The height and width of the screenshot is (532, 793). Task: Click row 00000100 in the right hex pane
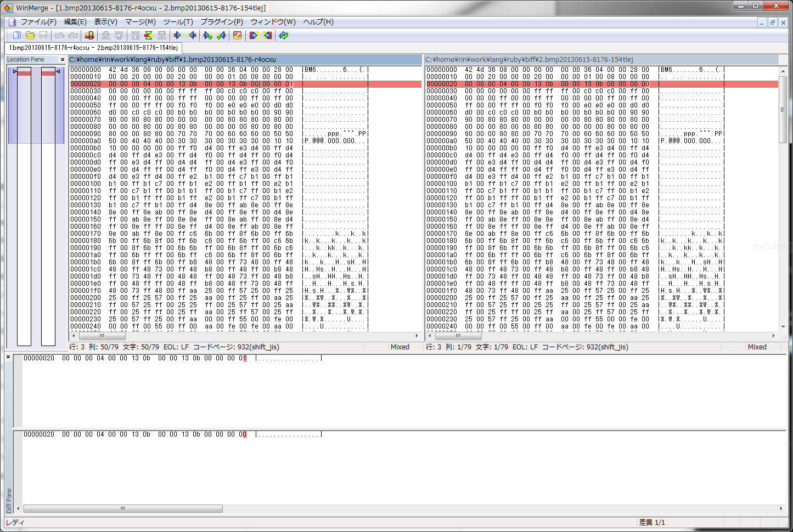point(575,184)
